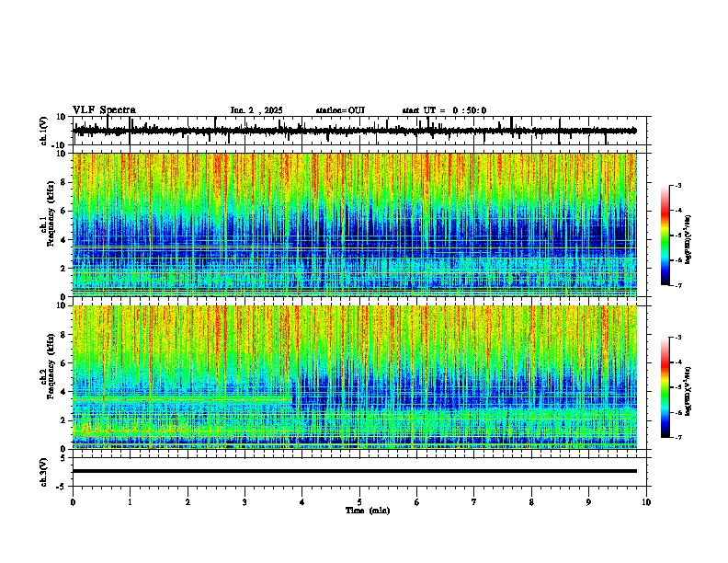Viewport: 728px width, 563px height.
Task: Click the "7" tick on the time axis
Action: click(474, 502)
